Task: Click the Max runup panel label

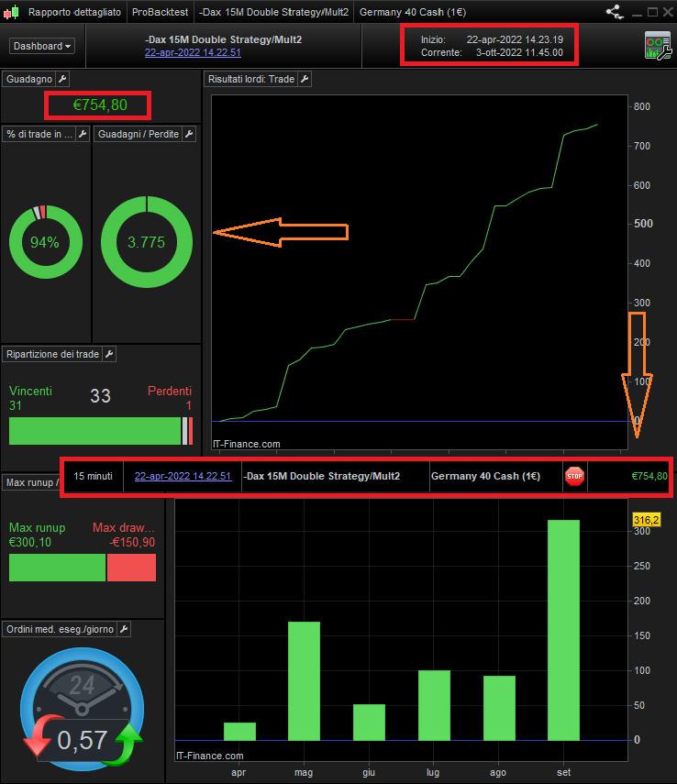Action: pos(31,482)
